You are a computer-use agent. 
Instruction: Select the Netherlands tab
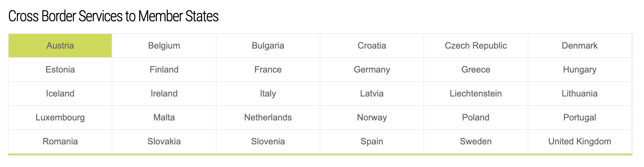click(268, 117)
